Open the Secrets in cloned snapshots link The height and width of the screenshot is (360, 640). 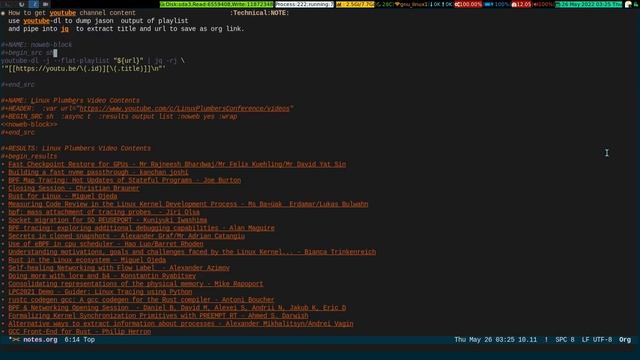pos(127,236)
